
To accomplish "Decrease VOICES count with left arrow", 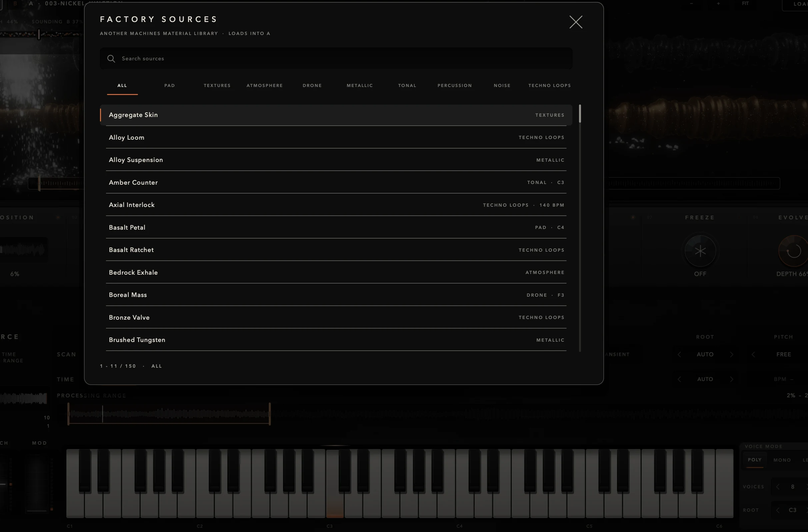I will 778,487.
